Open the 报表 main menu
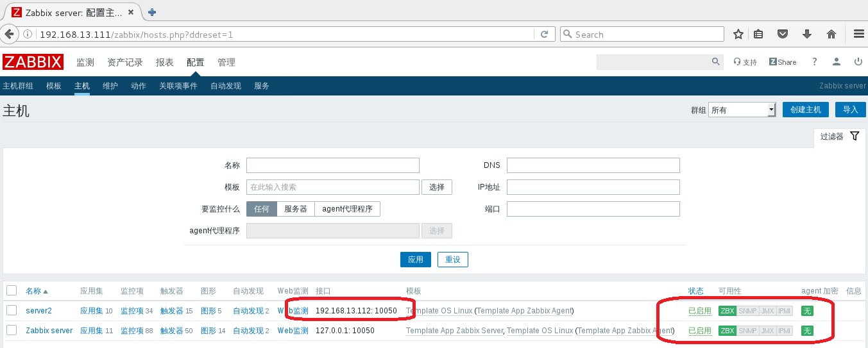The width and height of the screenshot is (868, 348). (165, 62)
